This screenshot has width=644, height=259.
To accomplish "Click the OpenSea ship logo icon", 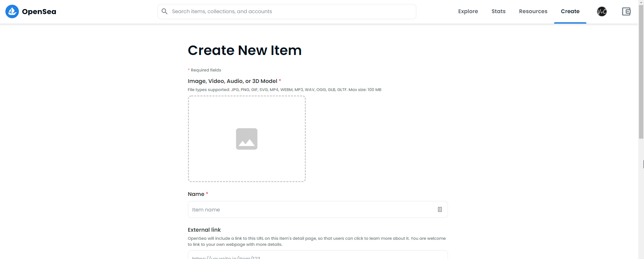I will click(12, 11).
